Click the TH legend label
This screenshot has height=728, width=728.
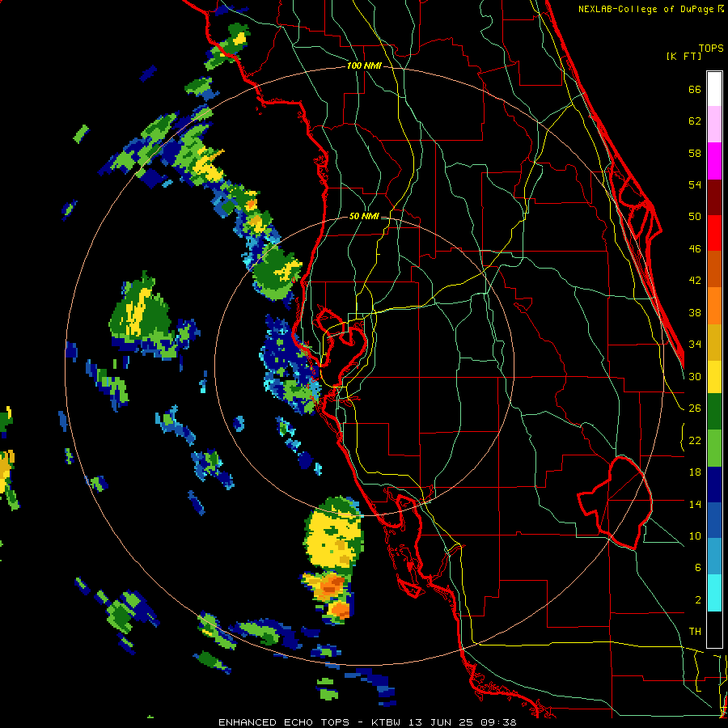[x=695, y=632]
